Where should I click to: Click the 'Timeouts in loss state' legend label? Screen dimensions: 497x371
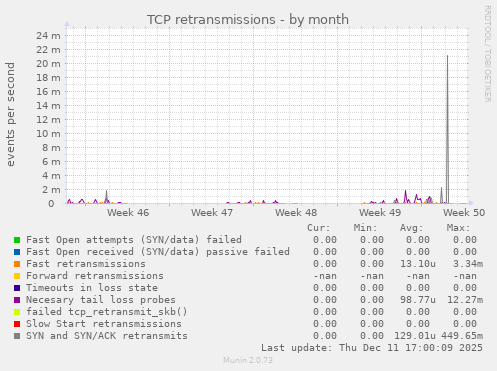pyautogui.click(x=92, y=288)
